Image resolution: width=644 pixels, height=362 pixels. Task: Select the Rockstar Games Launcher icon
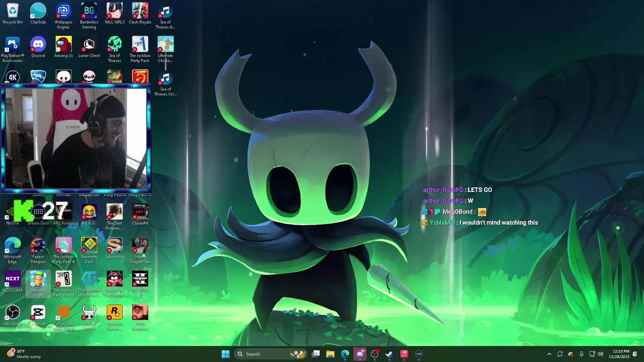(115, 318)
